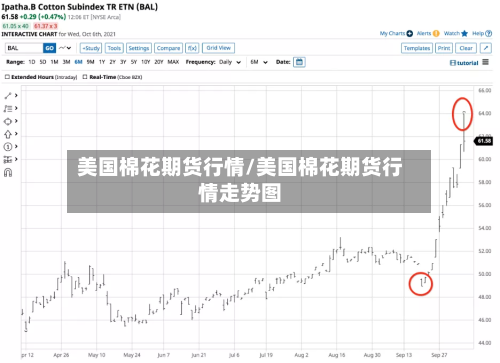Viewport: 500px width, 363px height.
Task: Select the 1D range
Action: (x=32, y=62)
